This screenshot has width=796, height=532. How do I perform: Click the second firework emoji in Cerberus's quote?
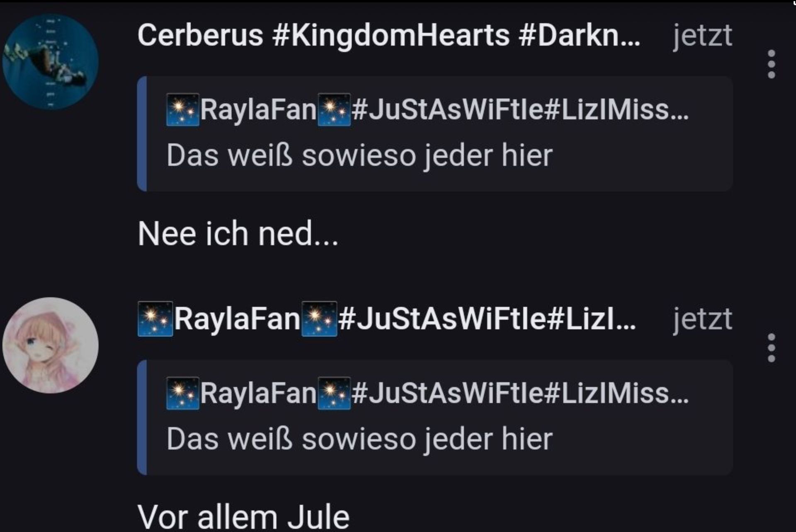(334, 110)
